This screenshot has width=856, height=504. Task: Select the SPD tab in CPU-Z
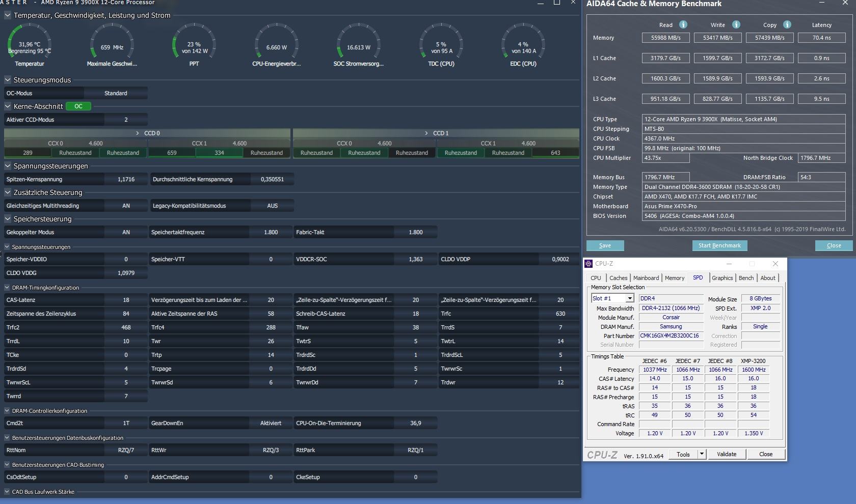[x=698, y=277]
